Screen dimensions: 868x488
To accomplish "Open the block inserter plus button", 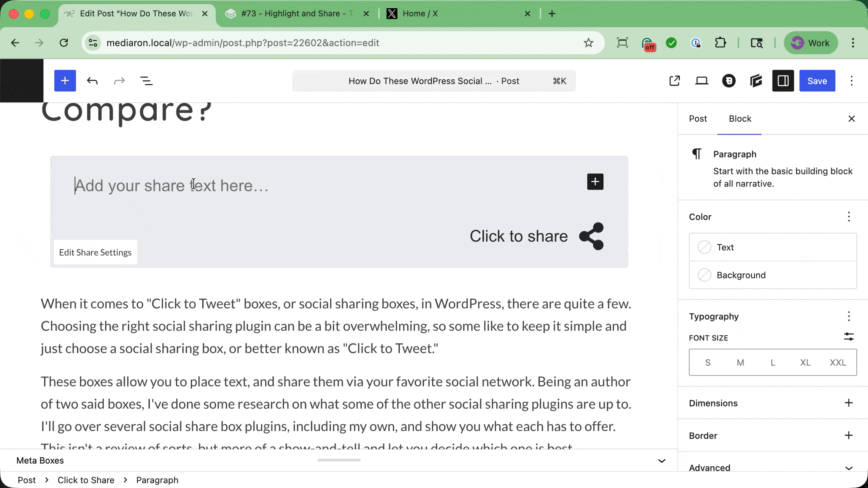I will (65, 81).
